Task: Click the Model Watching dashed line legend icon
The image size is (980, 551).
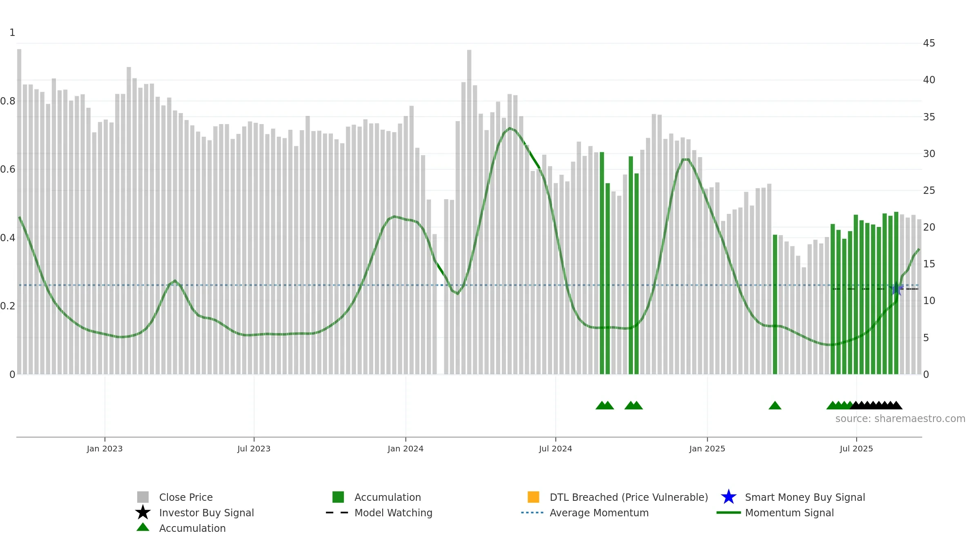Action: (337, 513)
